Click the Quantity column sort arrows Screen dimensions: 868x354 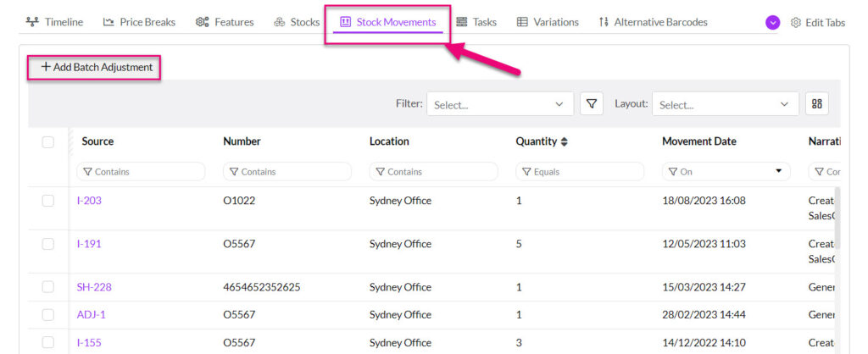click(565, 141)
